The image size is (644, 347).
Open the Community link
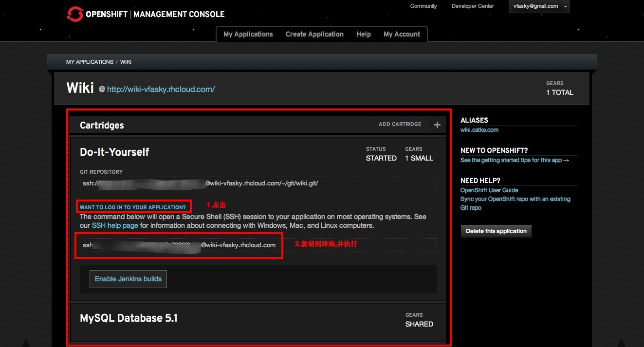[x=423, y=6]
